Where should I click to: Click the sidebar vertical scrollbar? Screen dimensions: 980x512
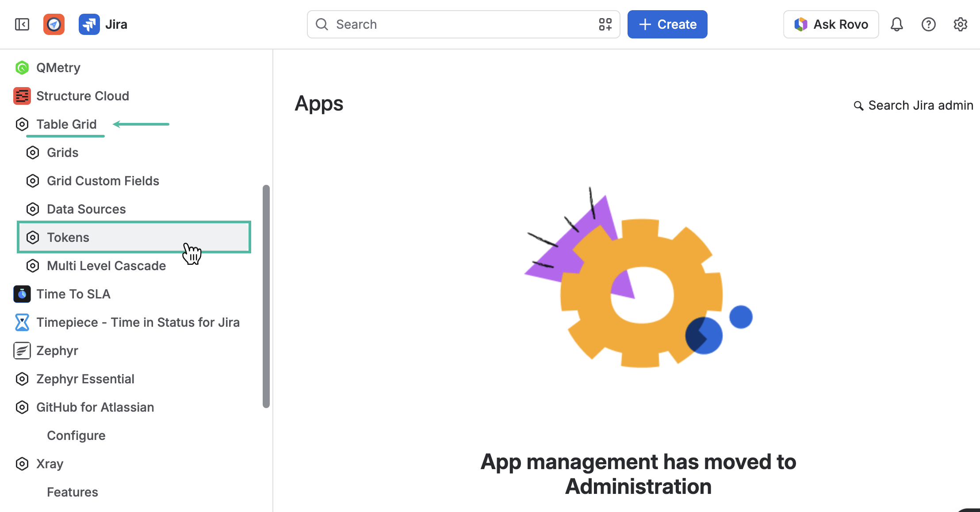point(266,296)
